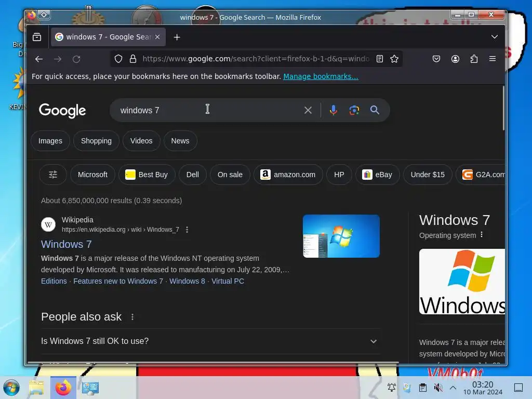Apply the eBay filter chip
Viewport: 532px width, 399px height.
pyautogui.click(x=377, y=175)
